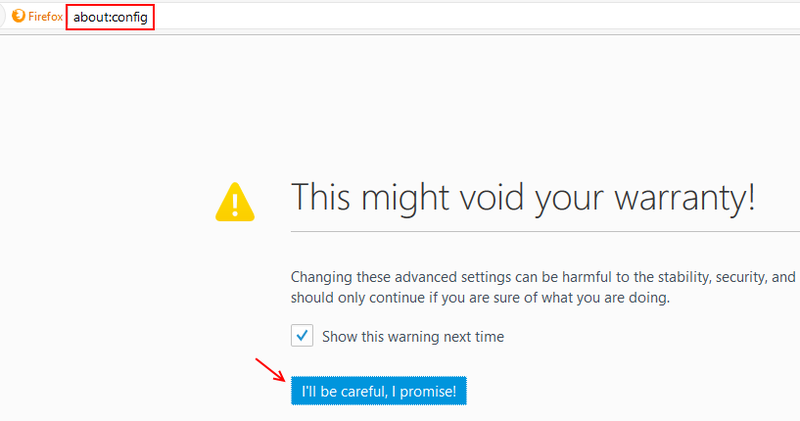800x421 pixels.
Task: Click the divider line below the heading
Action: pos(545,231)
